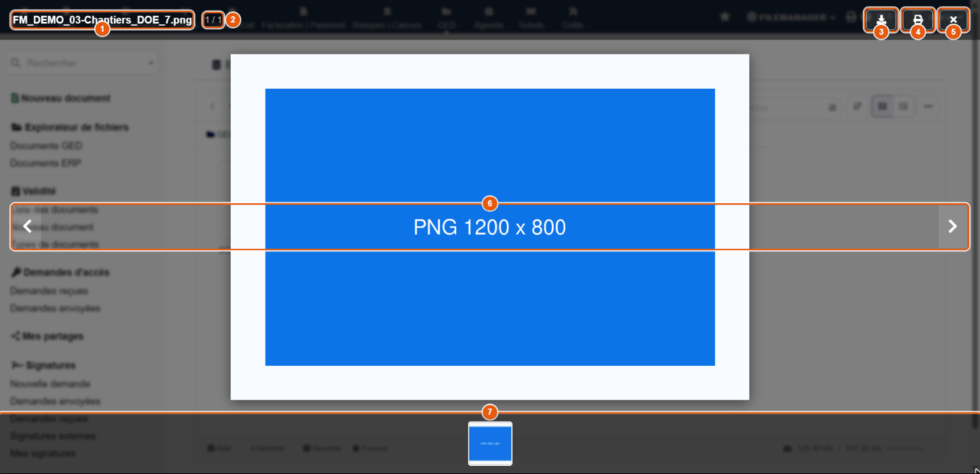The height and width of the screenshot is (474, 980).
Task: Click the star icon in the top bar
Action: click(x=725, y=18)
